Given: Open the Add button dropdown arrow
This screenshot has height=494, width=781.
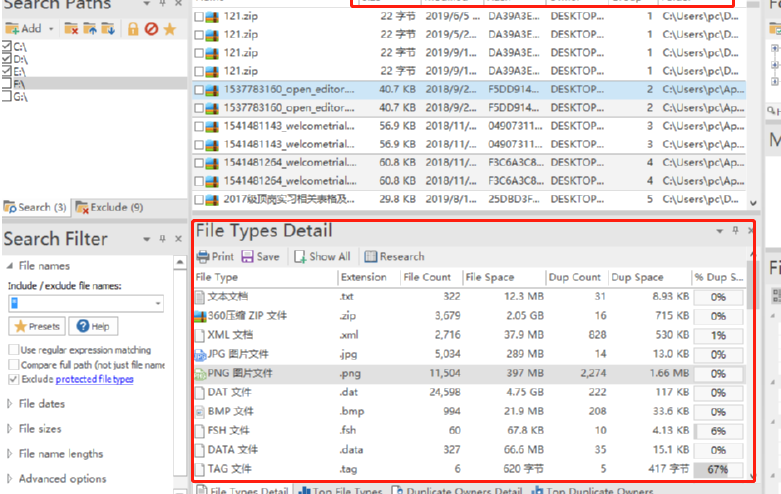Looking at the screenshot, I should coord(51,29).
